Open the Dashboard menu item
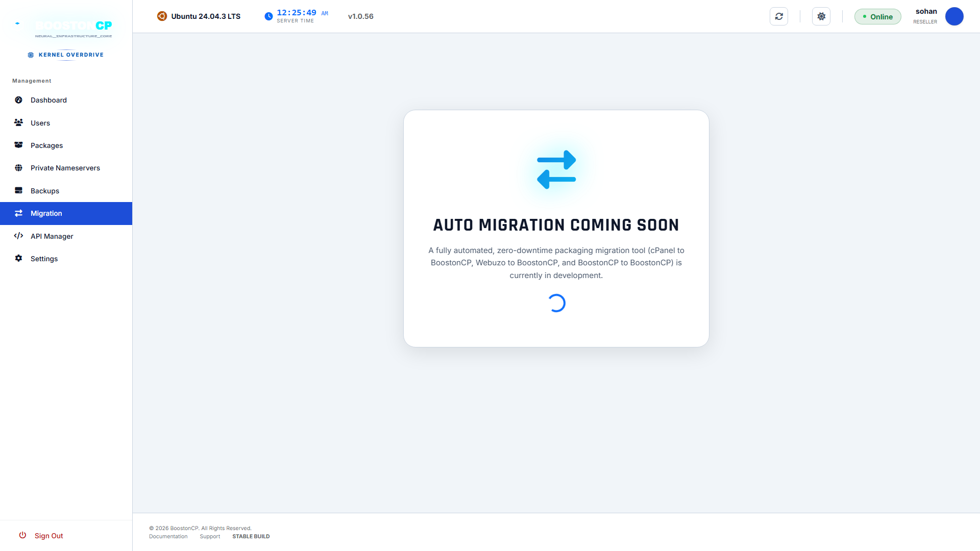 coord(66,100)
